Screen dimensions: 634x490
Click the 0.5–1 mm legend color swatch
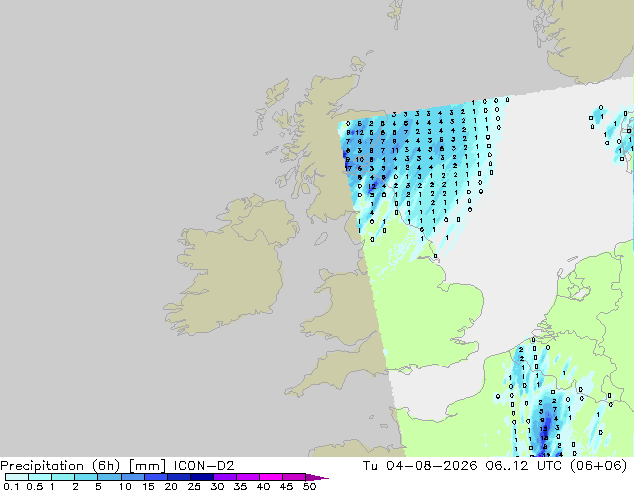click(x=40, y=477)
